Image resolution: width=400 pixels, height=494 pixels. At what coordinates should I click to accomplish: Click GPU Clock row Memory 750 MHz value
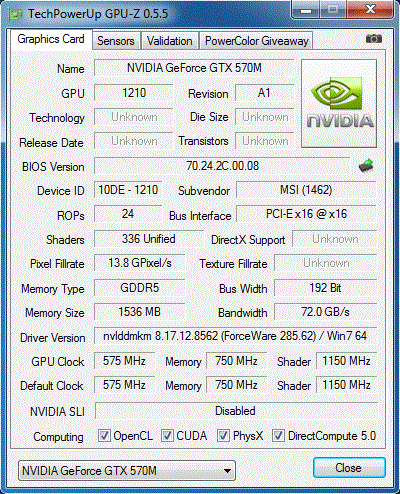pos(236,361)
